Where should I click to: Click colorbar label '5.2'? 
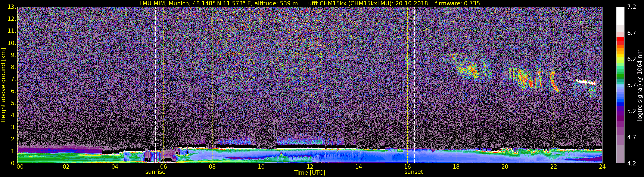click(632, 111)
